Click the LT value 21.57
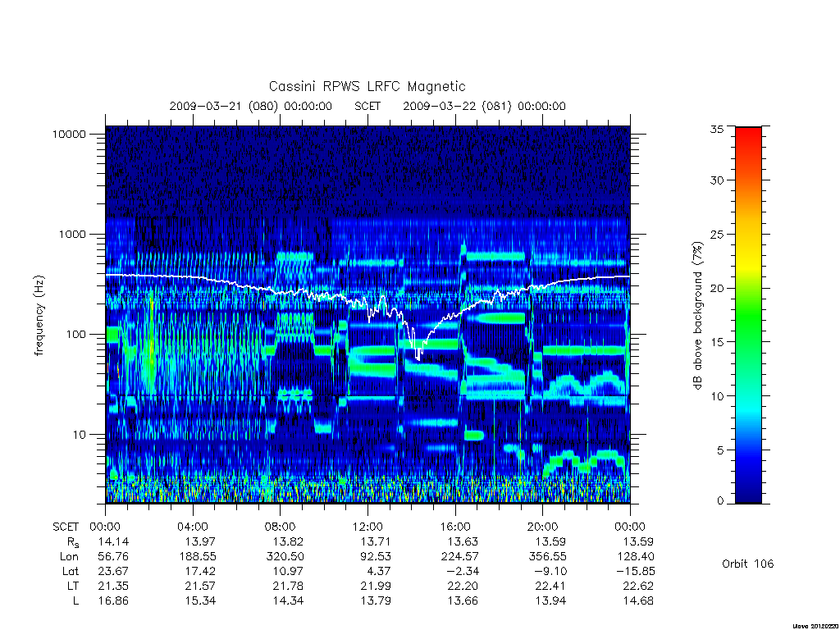Viewport: 840px width, 630px height. tap(201, 586)
